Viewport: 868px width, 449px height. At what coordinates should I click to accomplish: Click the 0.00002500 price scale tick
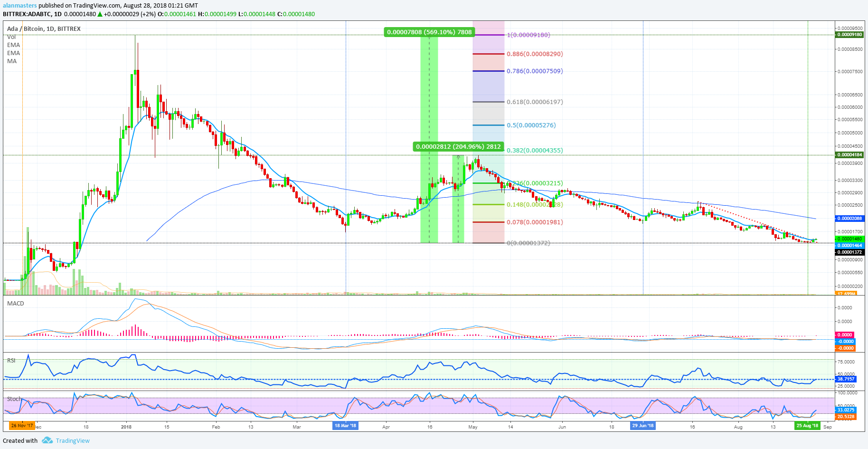(x=849, y=205)
